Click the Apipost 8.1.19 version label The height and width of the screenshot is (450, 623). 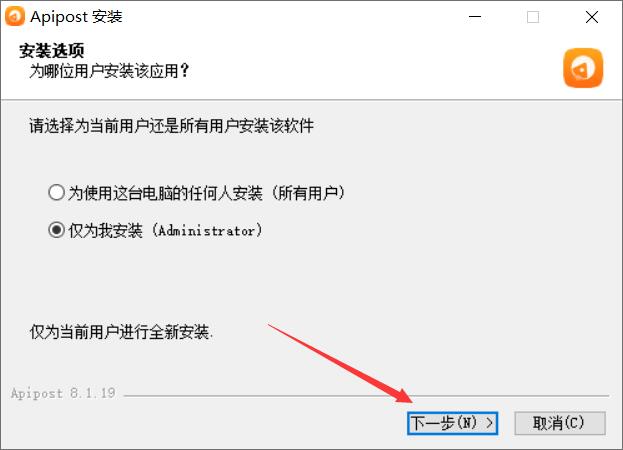(x=63, y=393)
